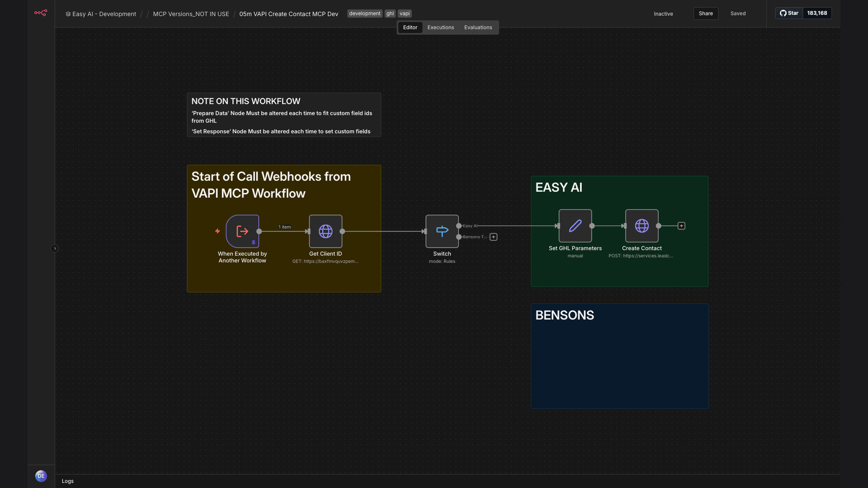The image size is (868, 488).
Task: Click the vapi tag
Action: tap(405, 14)
